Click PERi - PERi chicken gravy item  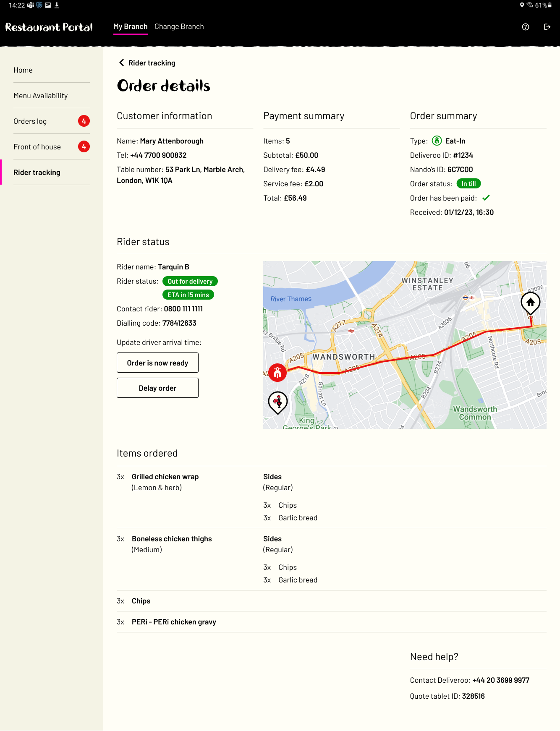pos(174,622)
